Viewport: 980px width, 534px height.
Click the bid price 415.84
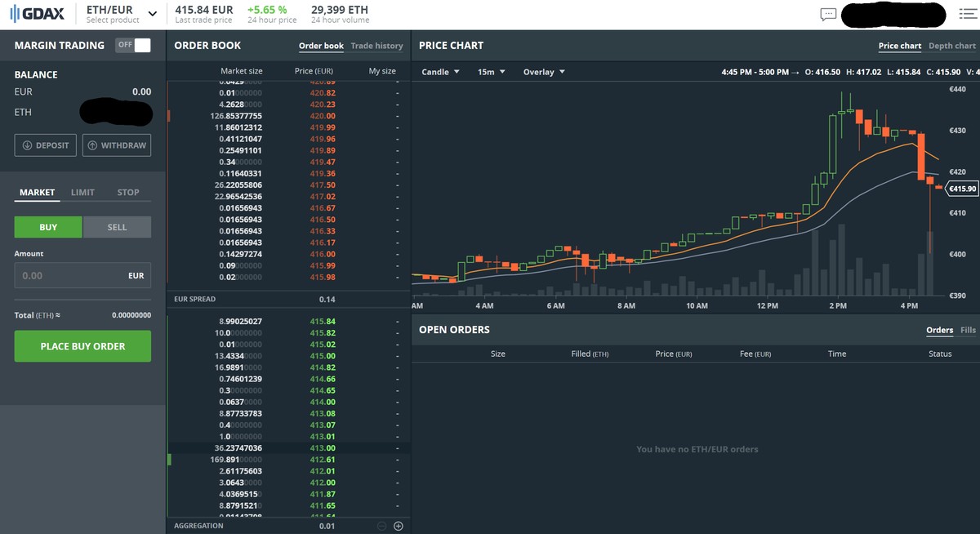[323, 322]
